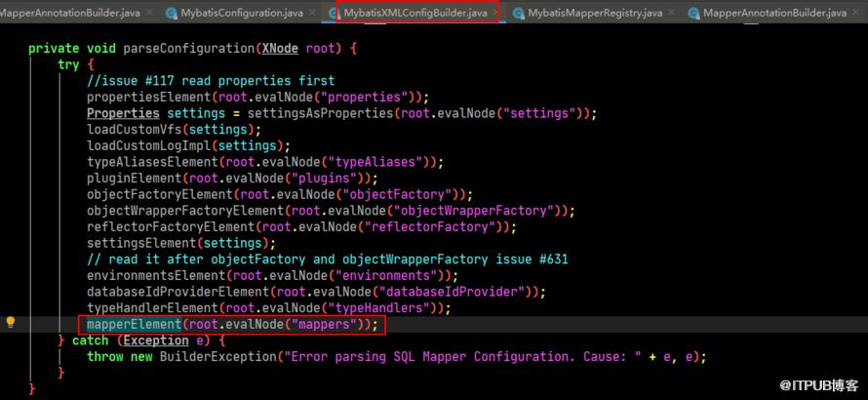
Task: Click the objectWrapperFactoryElement call
Action: coord(185,211)
